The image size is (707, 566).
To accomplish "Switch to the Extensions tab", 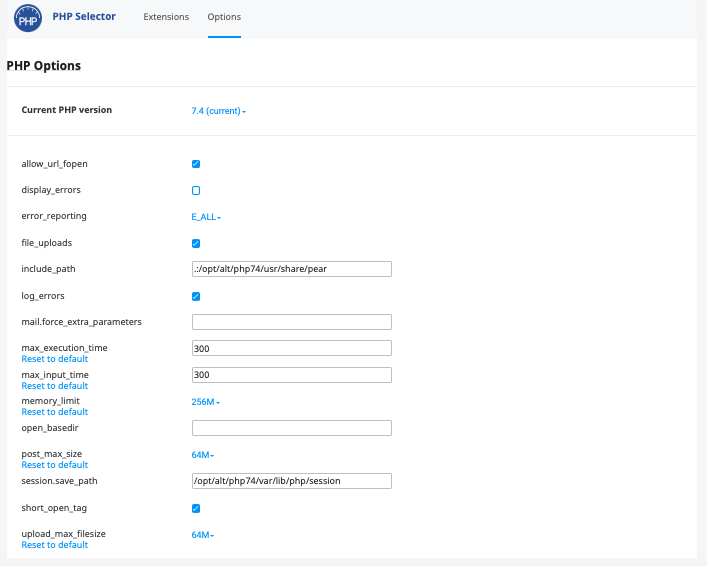I will (166, 17).
